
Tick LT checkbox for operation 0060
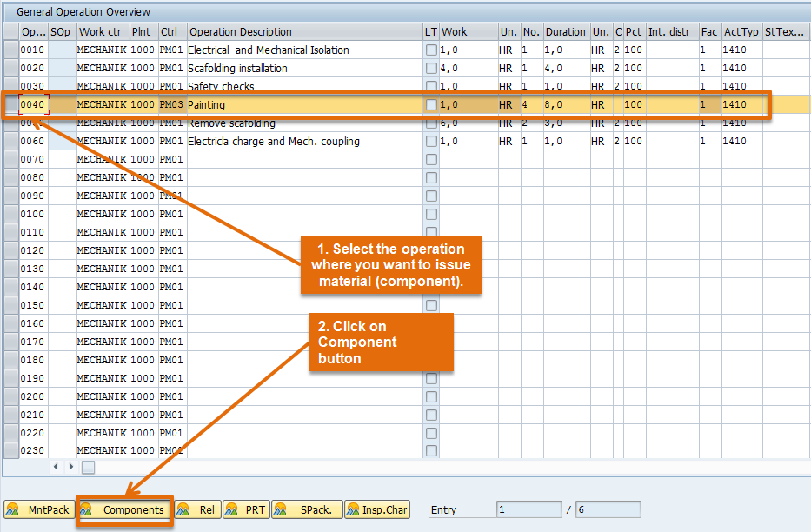[431, 140]
